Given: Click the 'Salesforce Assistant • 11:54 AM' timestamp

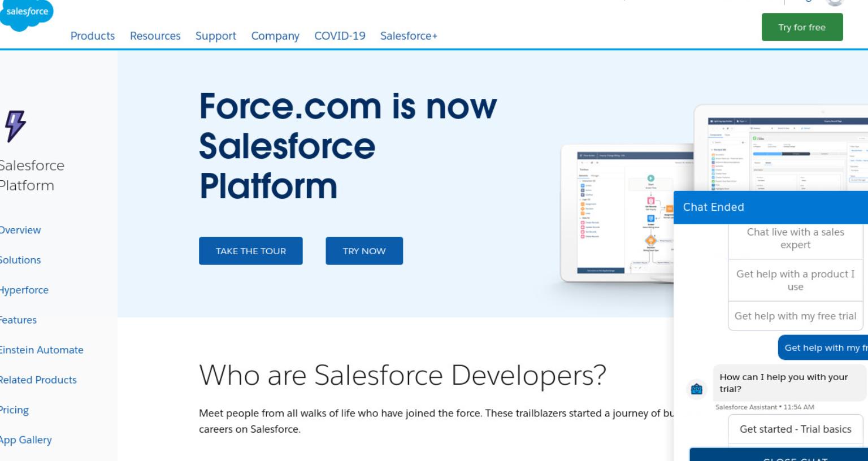Looking at the screenshot, I should pyautogui.click(x=765, y=407).
